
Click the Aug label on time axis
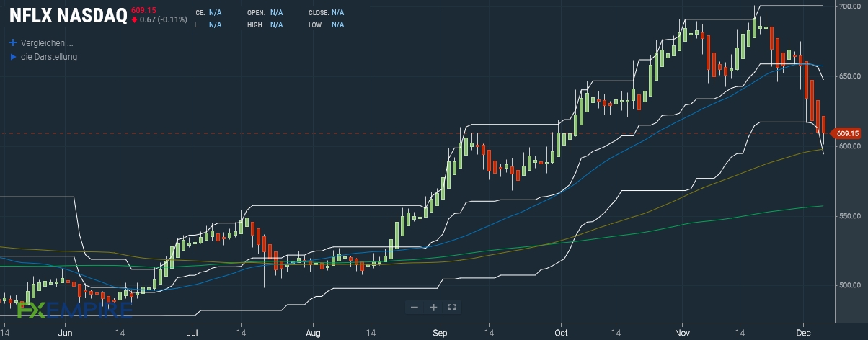tap(311, 334)
